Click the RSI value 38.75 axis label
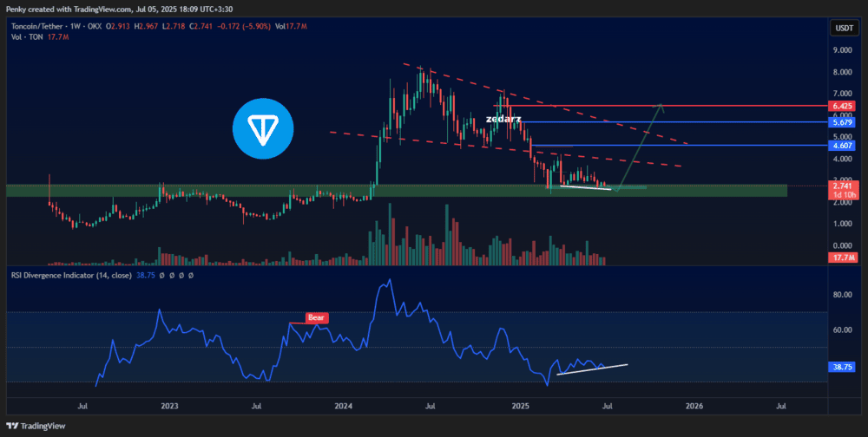868x437 pixels. 841,367
